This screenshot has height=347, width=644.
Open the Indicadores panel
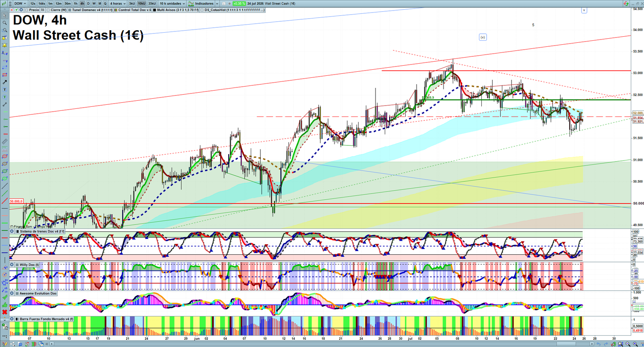pos(201,4)
